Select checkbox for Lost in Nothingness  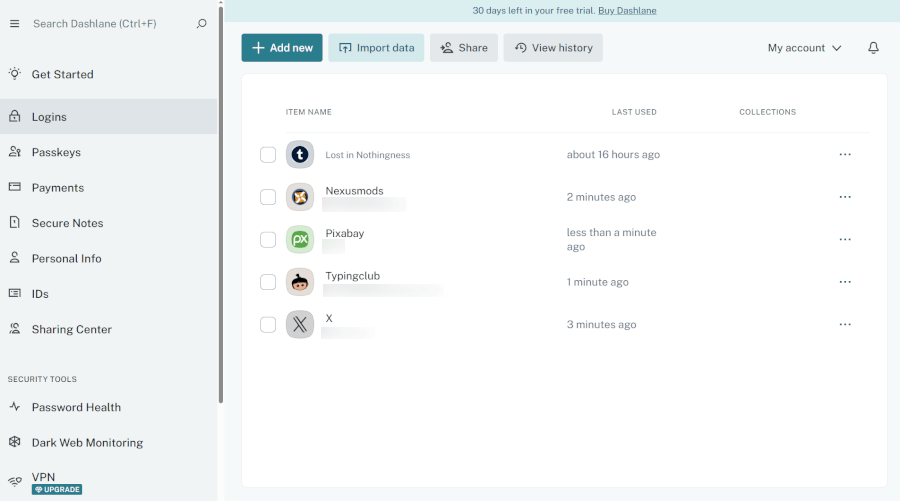(x=268, y=154)
